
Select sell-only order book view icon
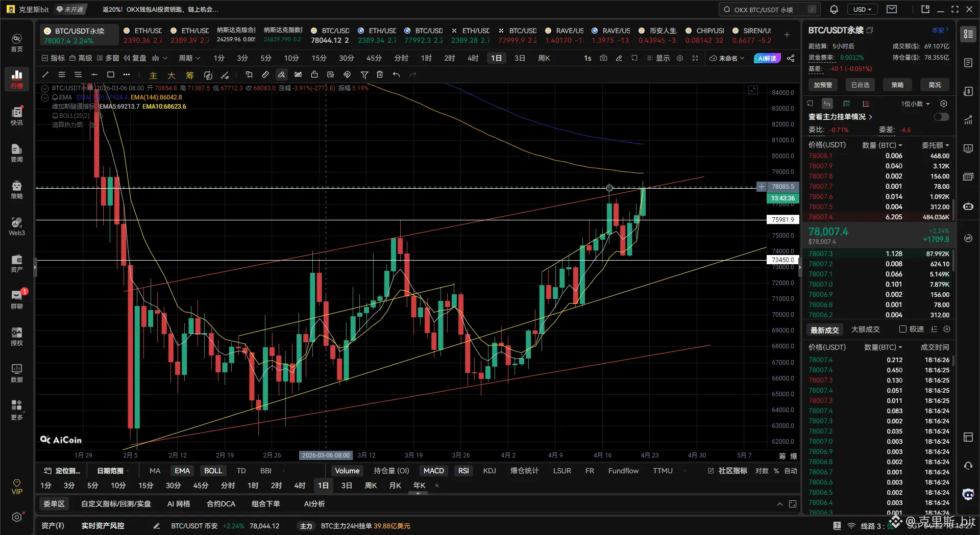[866, 104]
